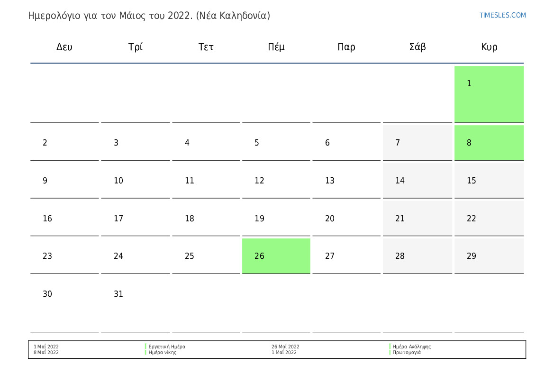This screenshot has height=392, width=554.
Task: Click day 12 on the calendar
Action: 276,180
